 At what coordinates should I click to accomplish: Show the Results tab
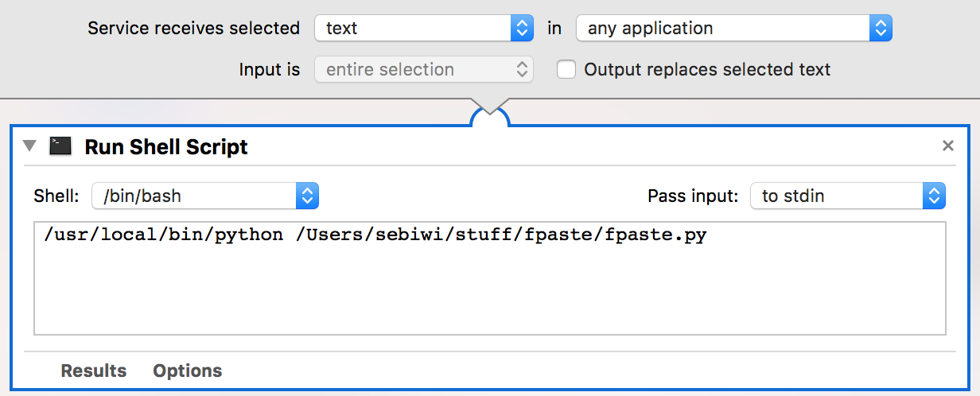[94, 371]
